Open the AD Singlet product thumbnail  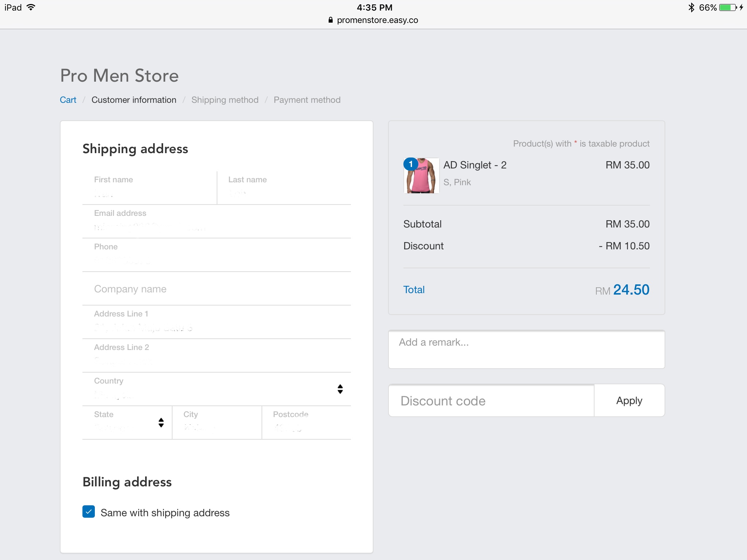coord(423,178)
